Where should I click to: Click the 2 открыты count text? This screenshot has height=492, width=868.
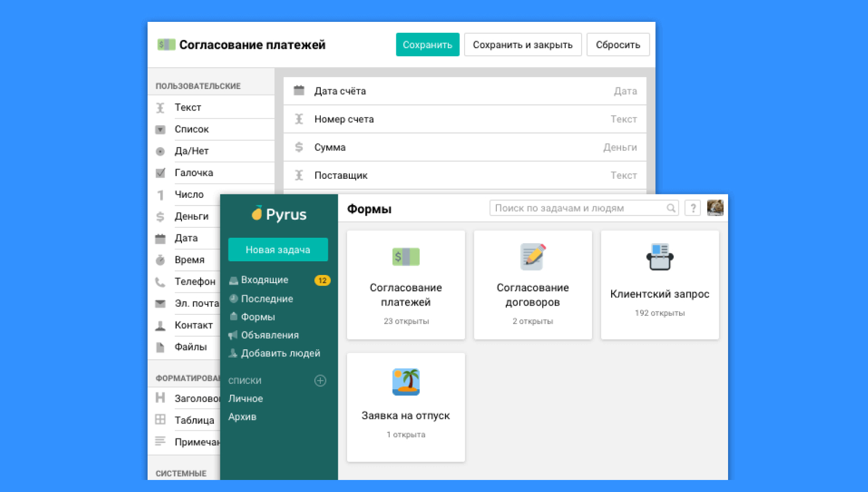533,321
